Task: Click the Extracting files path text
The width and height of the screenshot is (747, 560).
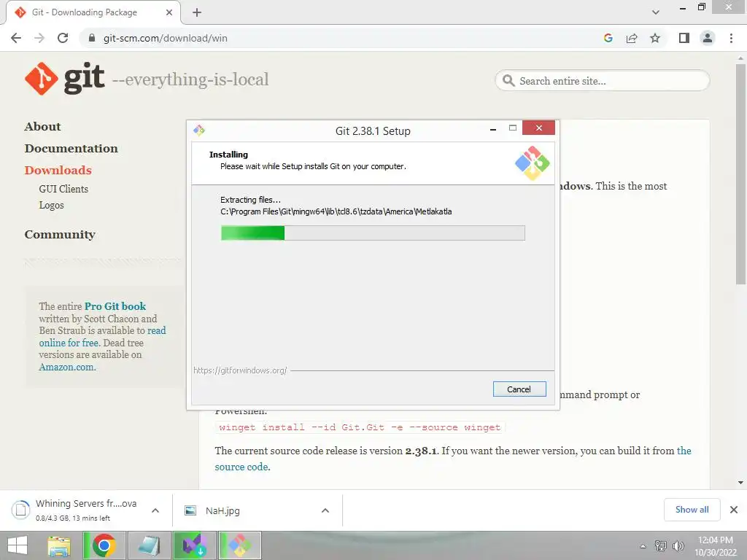Action: click(x=336, y=211)
